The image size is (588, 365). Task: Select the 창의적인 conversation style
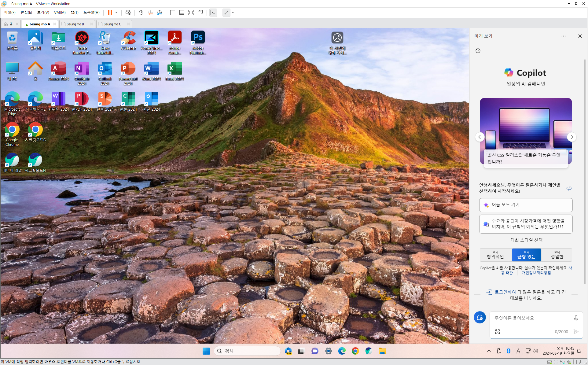495,255
